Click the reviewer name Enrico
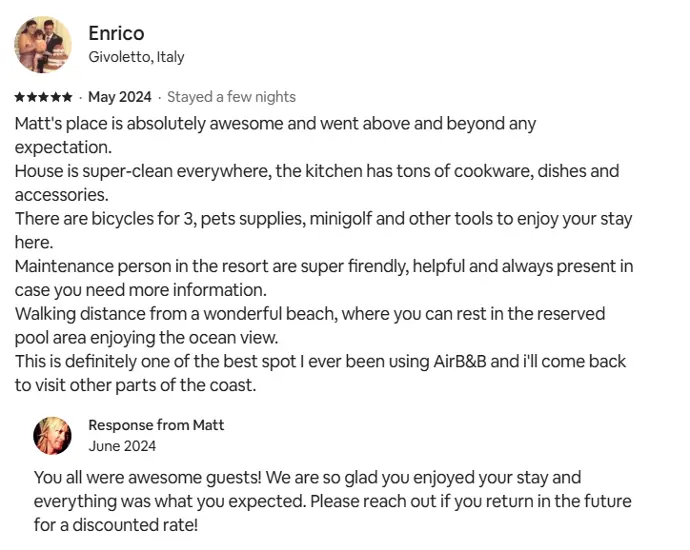 [116, 33]
